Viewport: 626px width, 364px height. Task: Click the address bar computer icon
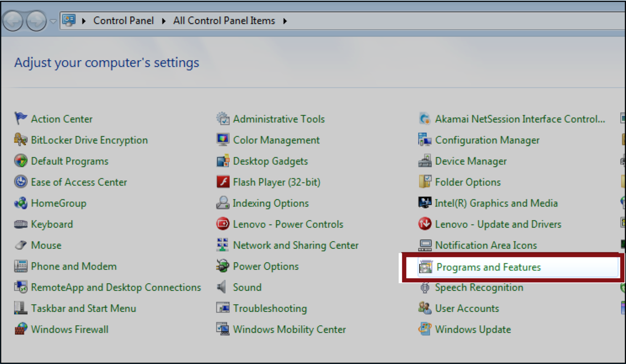click(69, 20)
